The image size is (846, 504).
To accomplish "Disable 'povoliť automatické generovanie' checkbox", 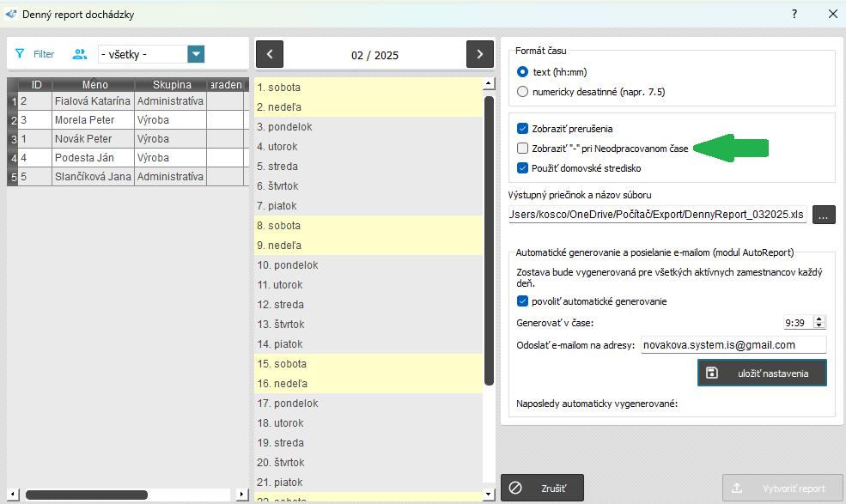I will [523, 301].
